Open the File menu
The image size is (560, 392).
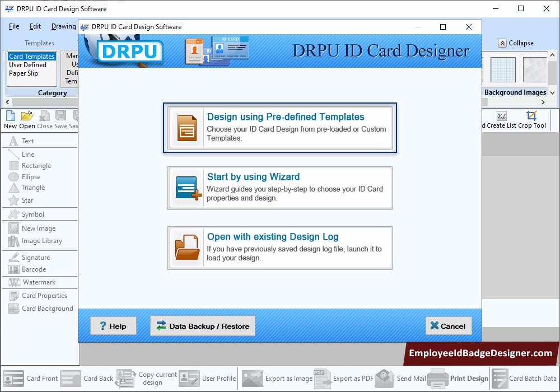14,26
